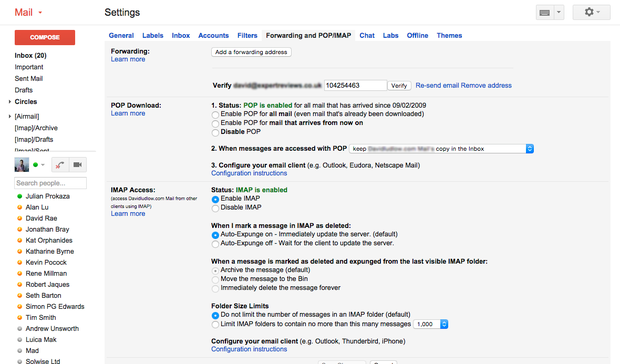The height and width of the screenshot is (364, 620).
Task: Open IMAP Configuration instructions link
Action: [249, 349]
